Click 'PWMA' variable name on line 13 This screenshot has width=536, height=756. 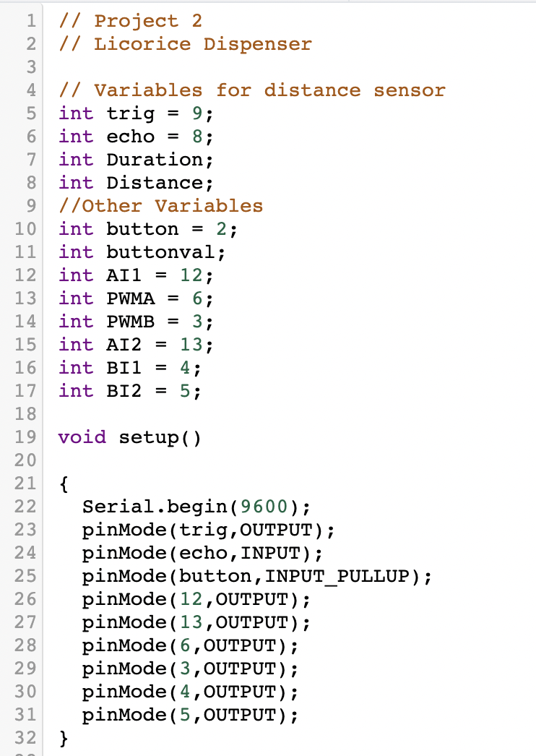click(131, 298)
